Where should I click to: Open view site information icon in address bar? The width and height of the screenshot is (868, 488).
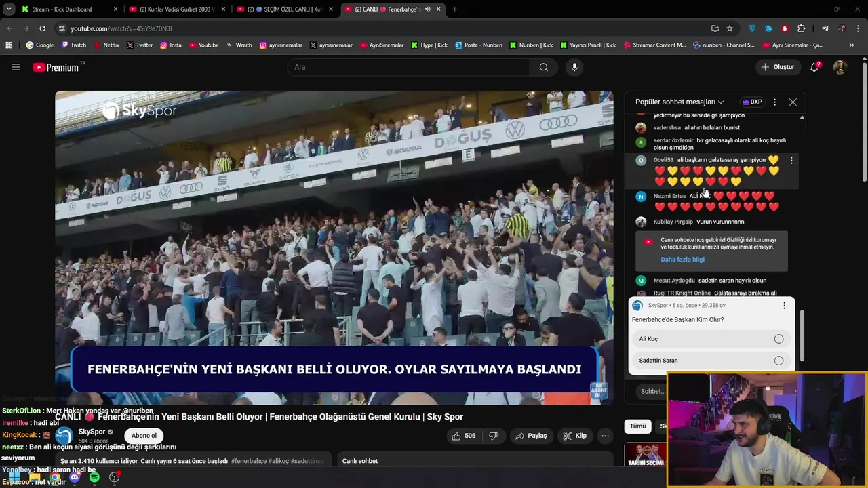[x=62, y=28]
